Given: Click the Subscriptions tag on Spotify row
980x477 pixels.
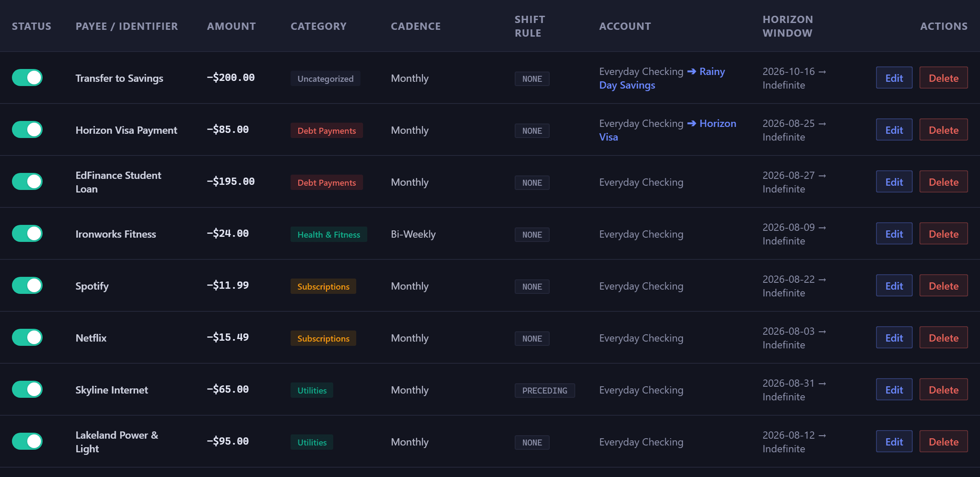Looking at the screenshot, I should [x=323, y=286].
